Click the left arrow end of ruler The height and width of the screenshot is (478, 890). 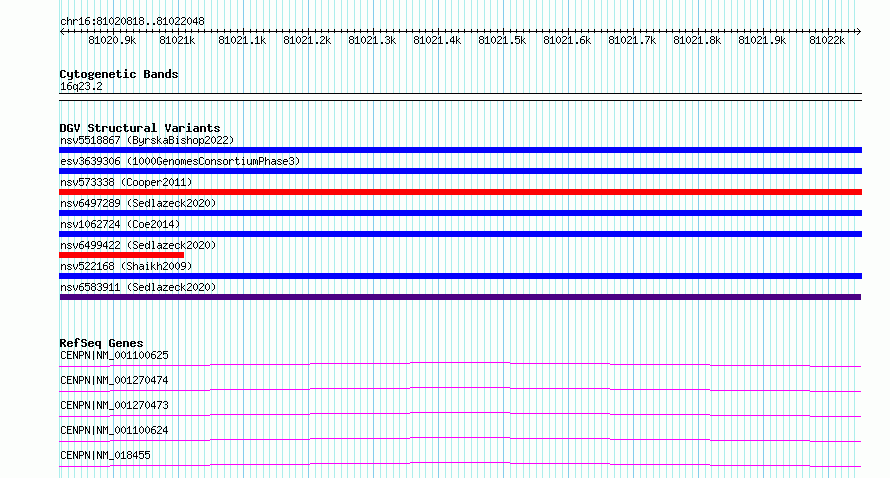62,32
